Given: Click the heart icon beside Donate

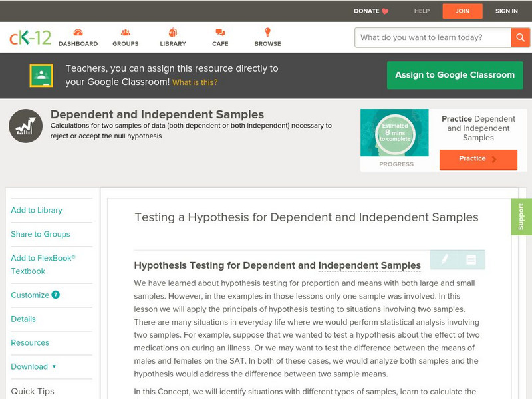Looking at the screenshot, I should [x=384, y=11].
